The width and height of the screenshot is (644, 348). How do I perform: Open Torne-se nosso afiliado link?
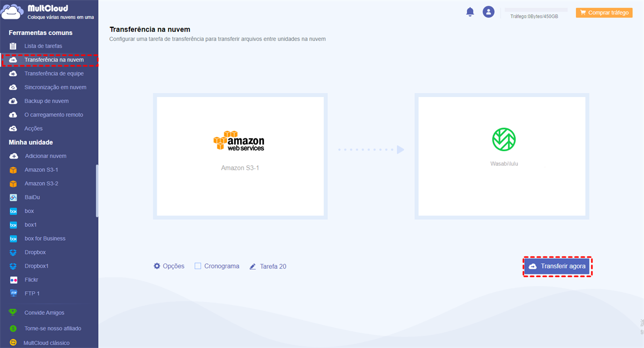(53, 328)
